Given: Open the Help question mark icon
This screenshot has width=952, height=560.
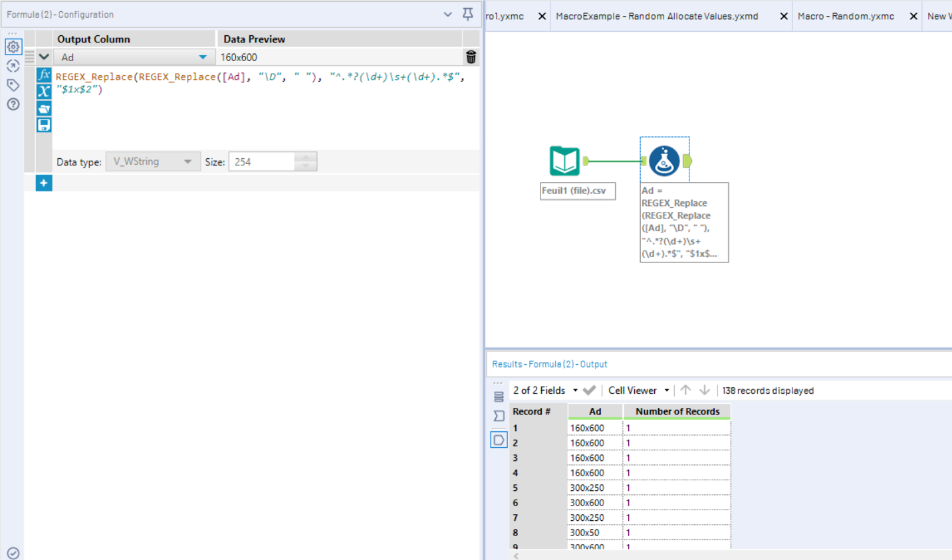Looking at the screenshot, I should (x=13, y=104).
